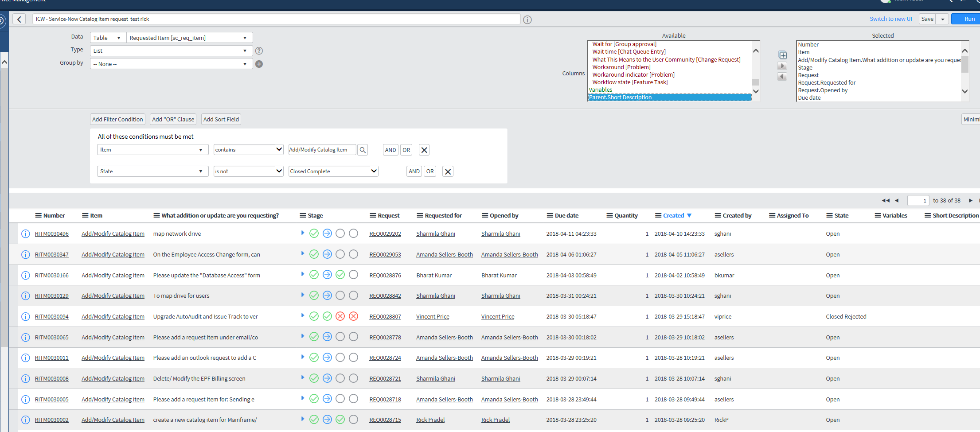Move selected column to Selected list

(782, 66)
